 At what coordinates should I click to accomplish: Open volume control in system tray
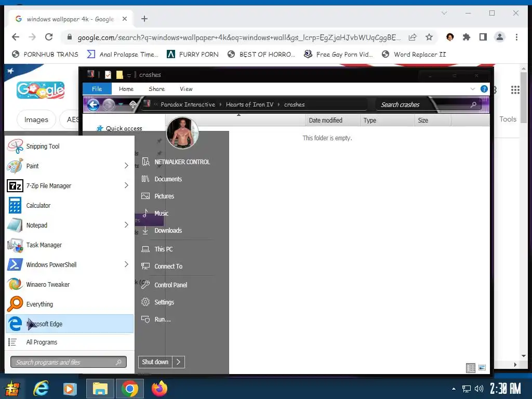click(x=478, y=389)
